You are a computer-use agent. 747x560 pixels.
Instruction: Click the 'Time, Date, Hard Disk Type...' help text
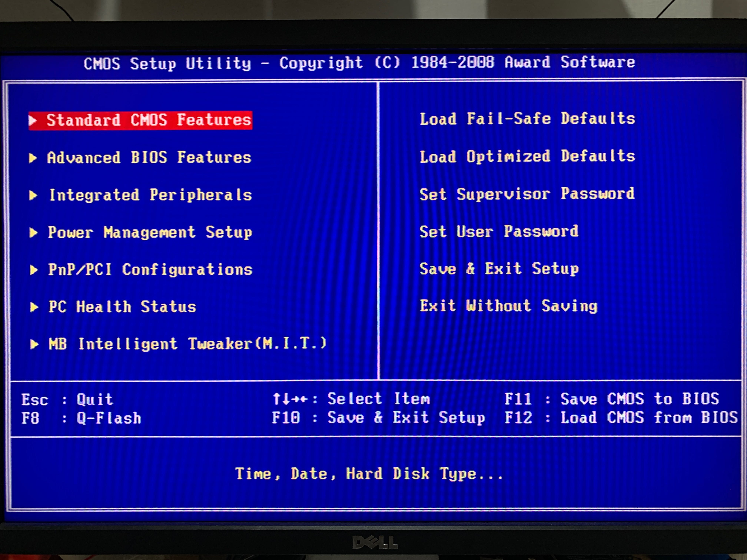pos(369,474)
